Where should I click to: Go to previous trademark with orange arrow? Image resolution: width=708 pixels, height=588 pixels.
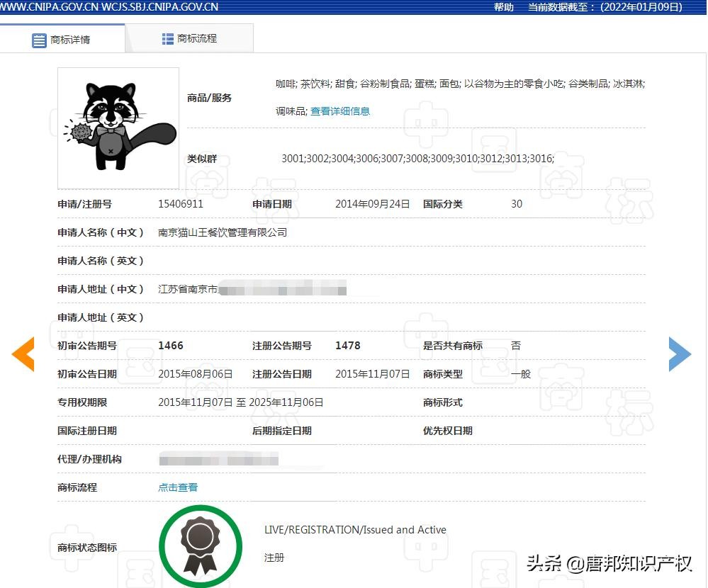(x=23, y=354)
